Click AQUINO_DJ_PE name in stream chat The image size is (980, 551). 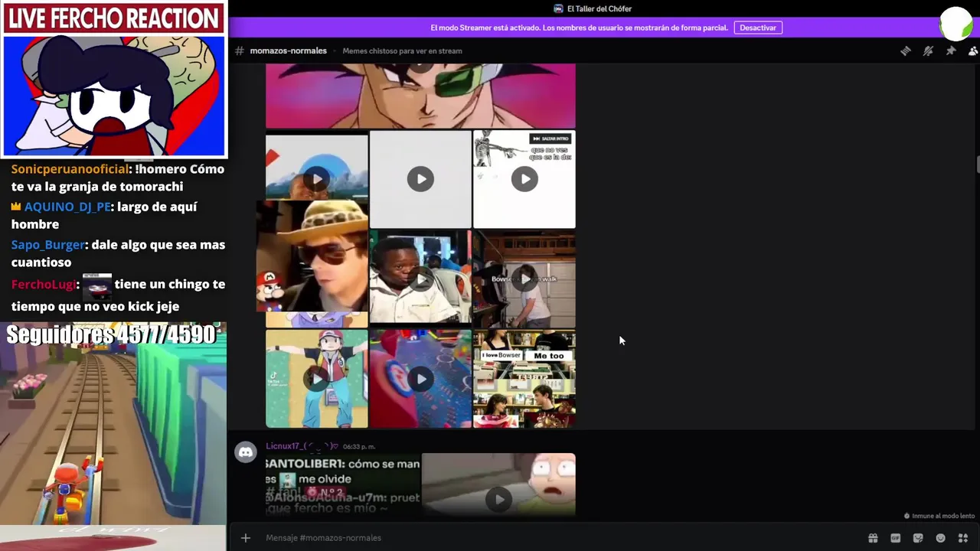click(67, 207)
